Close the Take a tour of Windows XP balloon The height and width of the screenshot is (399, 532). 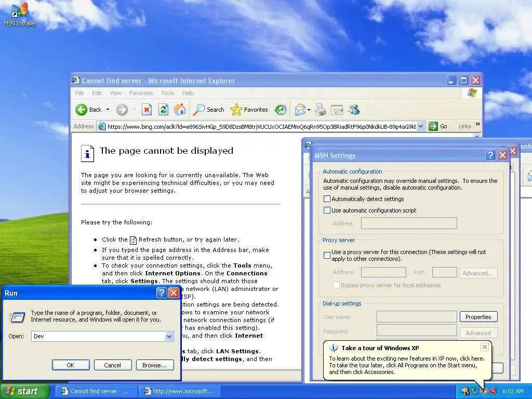click(x=485, y=347)
